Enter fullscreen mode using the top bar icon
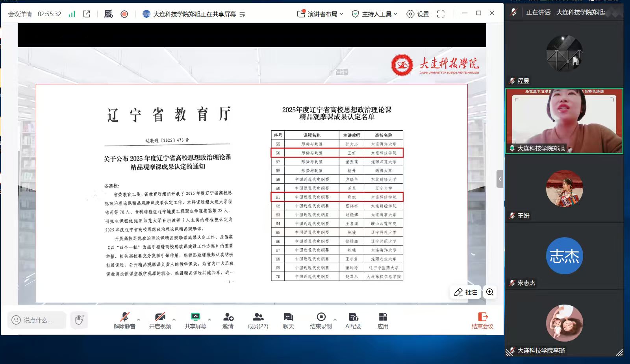This screenshot has width=630, height=364. [x=441, y=14]
